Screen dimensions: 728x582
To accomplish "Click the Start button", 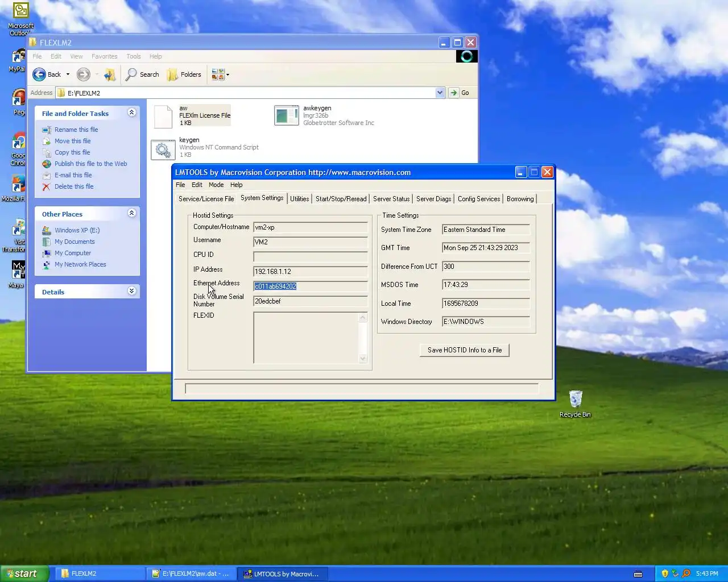I will 23,573.
